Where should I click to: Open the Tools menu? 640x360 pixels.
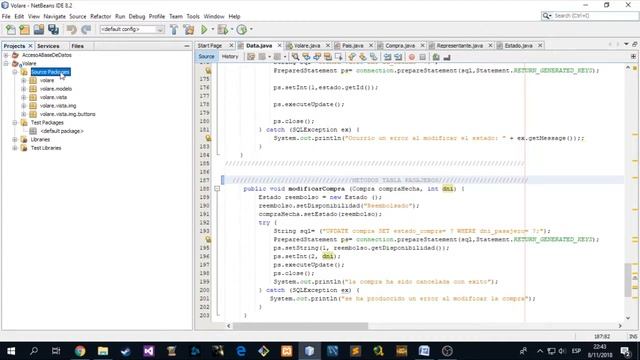click(193, 16)
